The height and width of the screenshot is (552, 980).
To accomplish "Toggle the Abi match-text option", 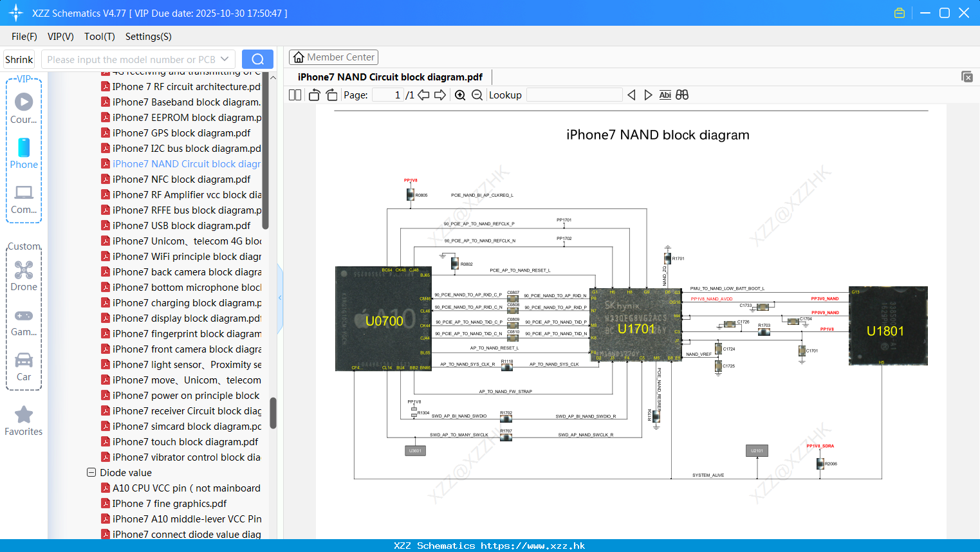I will (665, 95).
